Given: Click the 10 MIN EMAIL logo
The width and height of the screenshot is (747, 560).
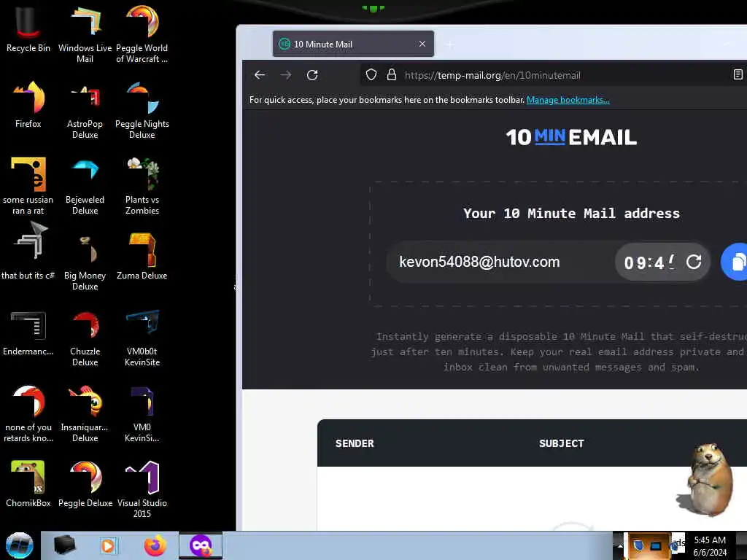Looking at the screenshot, I should point(571,137).
